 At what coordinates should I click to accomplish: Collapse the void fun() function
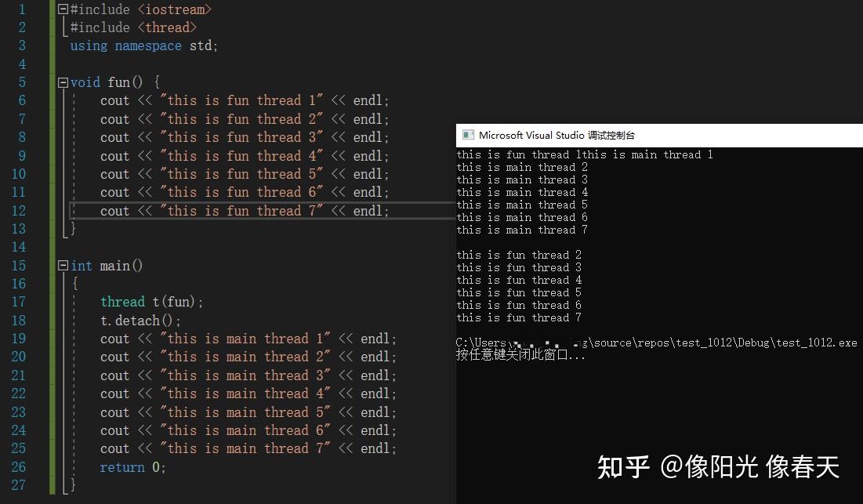point(63,82)
